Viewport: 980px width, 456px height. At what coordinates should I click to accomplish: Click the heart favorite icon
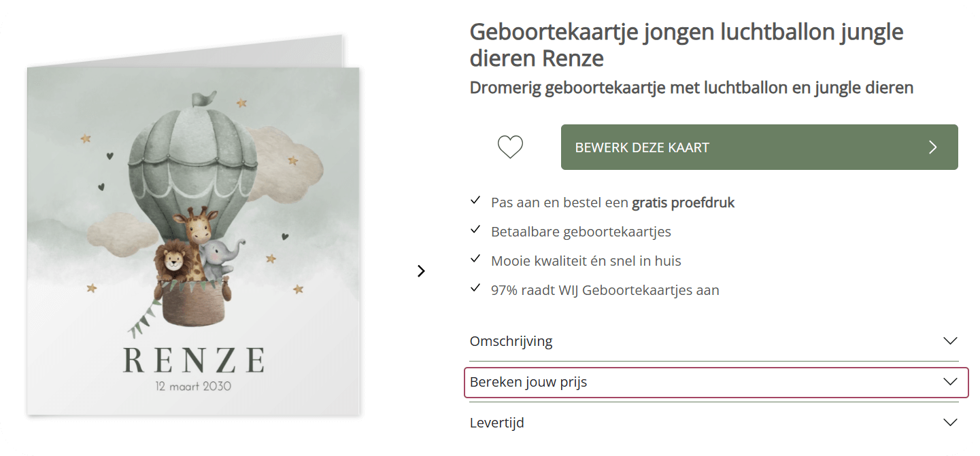(x=510, y=147)
